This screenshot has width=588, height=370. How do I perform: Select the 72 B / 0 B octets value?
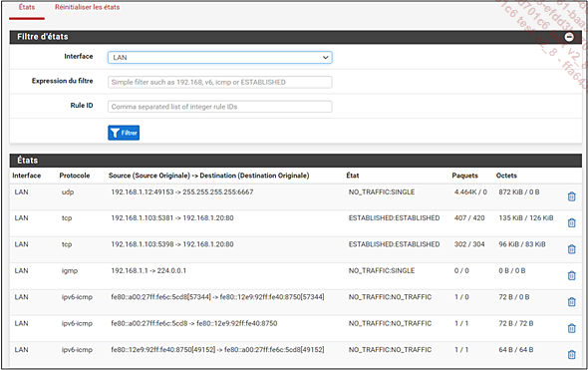pyautogui.click(x=514, y=297)
